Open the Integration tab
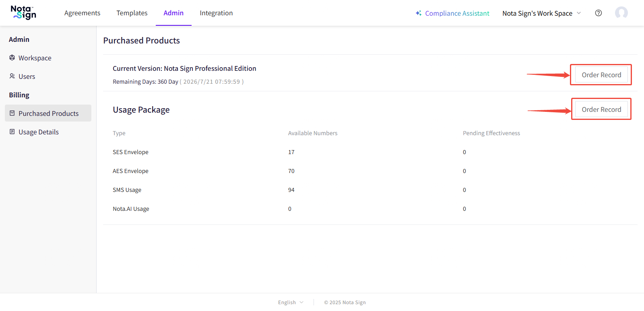 [216, 13]
